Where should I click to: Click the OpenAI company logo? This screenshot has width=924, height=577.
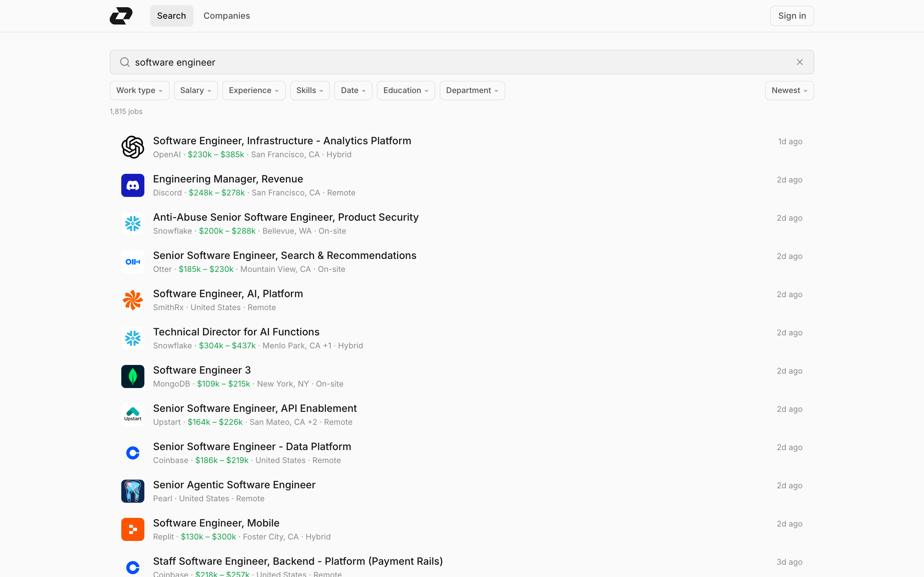(x=132, y=147)
